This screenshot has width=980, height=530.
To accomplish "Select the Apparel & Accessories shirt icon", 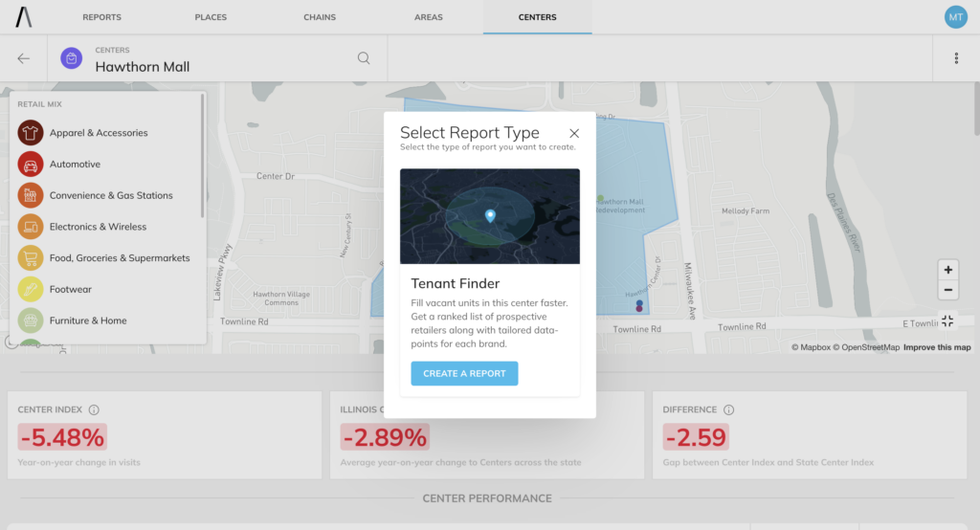I will point(31,132).
